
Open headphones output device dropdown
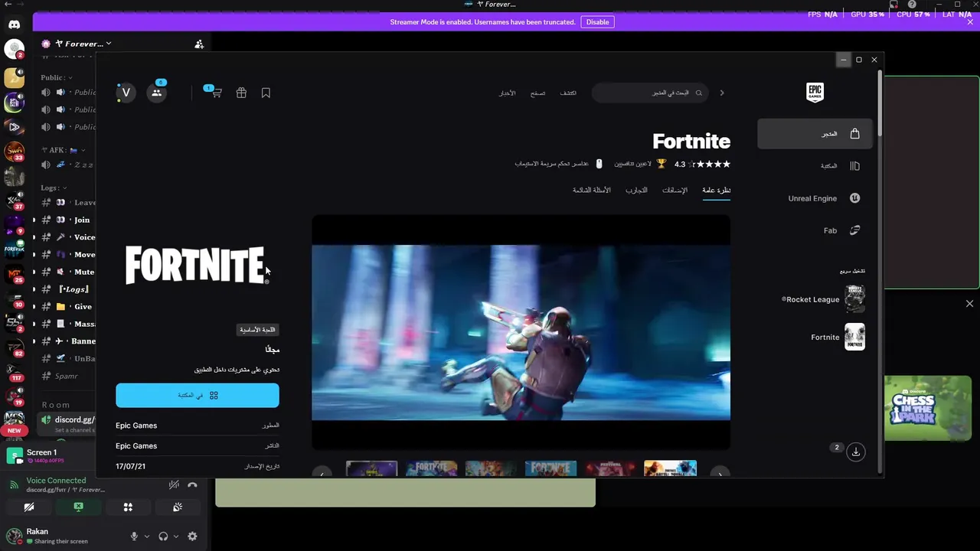click(x=175, y=536)
